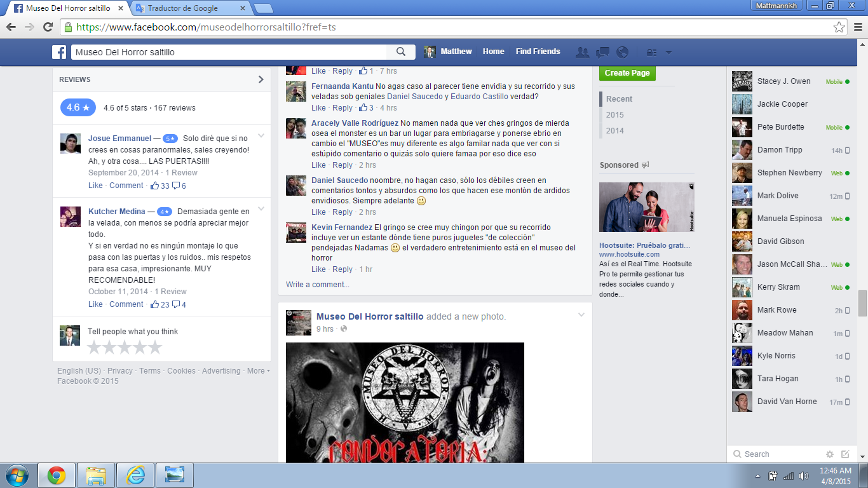Open a new Chrome tab
The width and height of the screenshot is (868, 488).
[263, 8]
